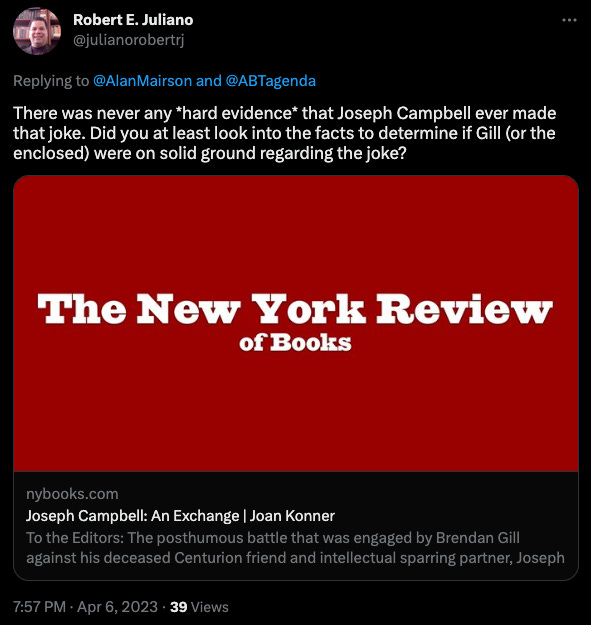Click the 'Joan Konner' name in card title
Viewport: 591px width, 625px height.
pyautogui.click(x=292, y=516)
